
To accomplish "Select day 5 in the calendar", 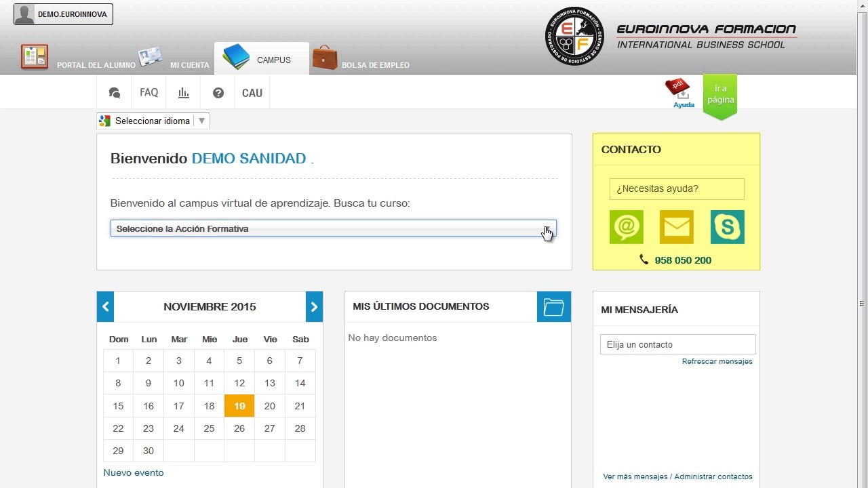I will [x=239, y=361].
